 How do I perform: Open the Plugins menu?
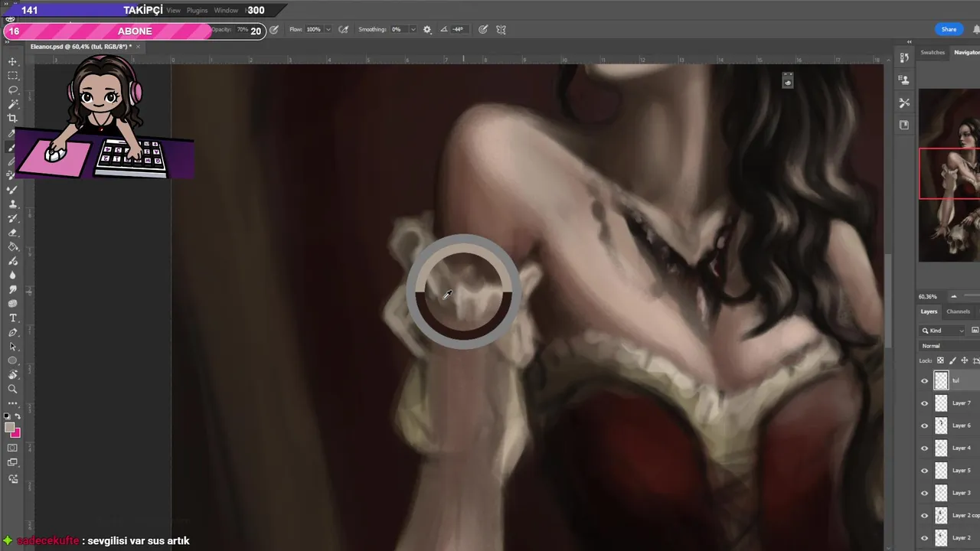pos(197,11)
